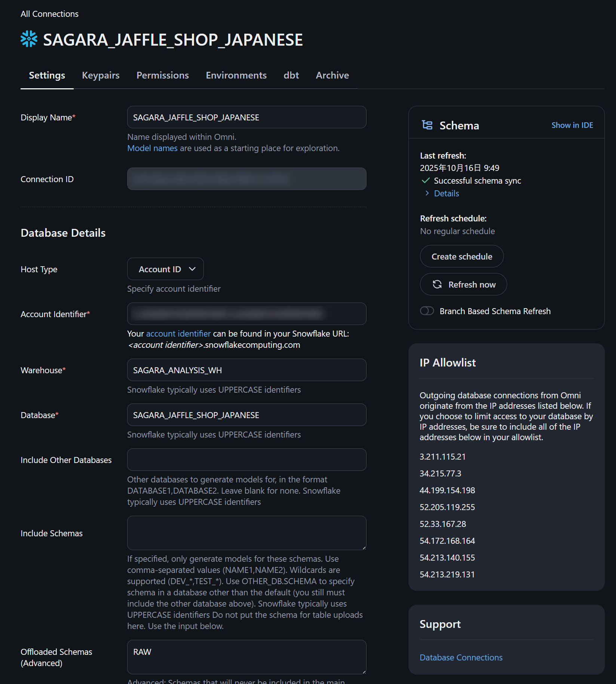Open the Model names link
This screenshot has height=684, width=616.
152,148
